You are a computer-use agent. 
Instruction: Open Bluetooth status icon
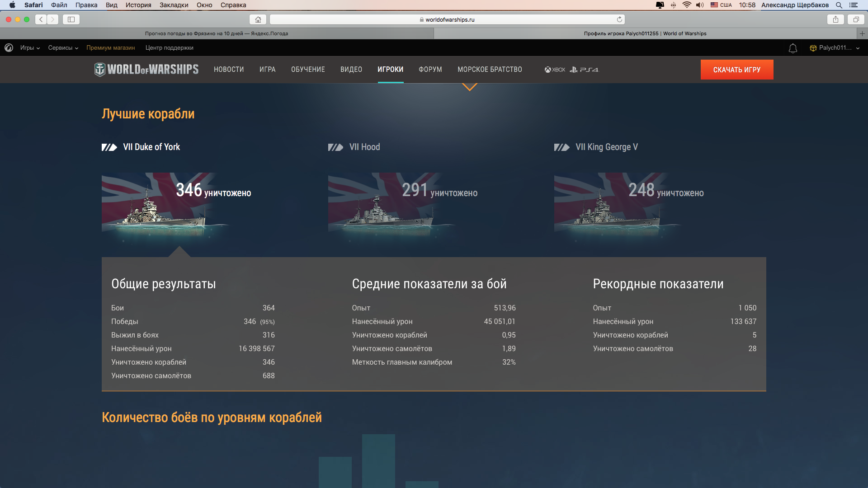(x=673, y=5)
